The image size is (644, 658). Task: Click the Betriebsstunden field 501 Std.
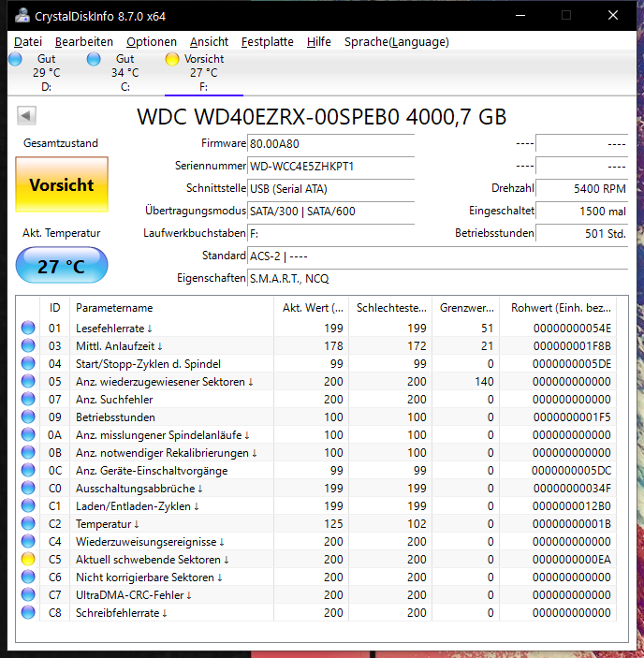(582, 234)
